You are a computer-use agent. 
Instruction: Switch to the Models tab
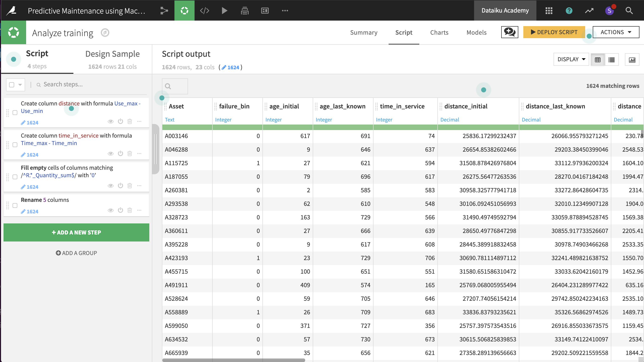click(476, 33)
